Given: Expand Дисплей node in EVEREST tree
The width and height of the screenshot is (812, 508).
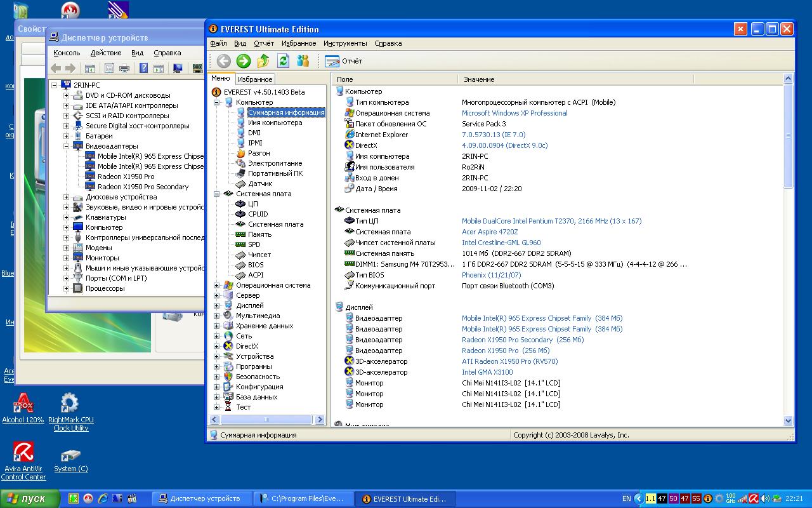Looking at the screenshot, I should (x=216, y=305).
